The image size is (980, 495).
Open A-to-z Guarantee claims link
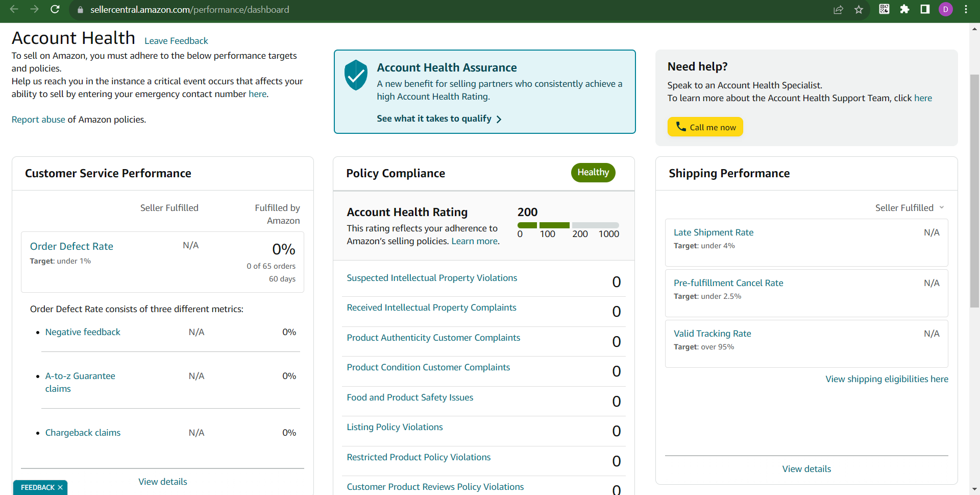(80, 382)
